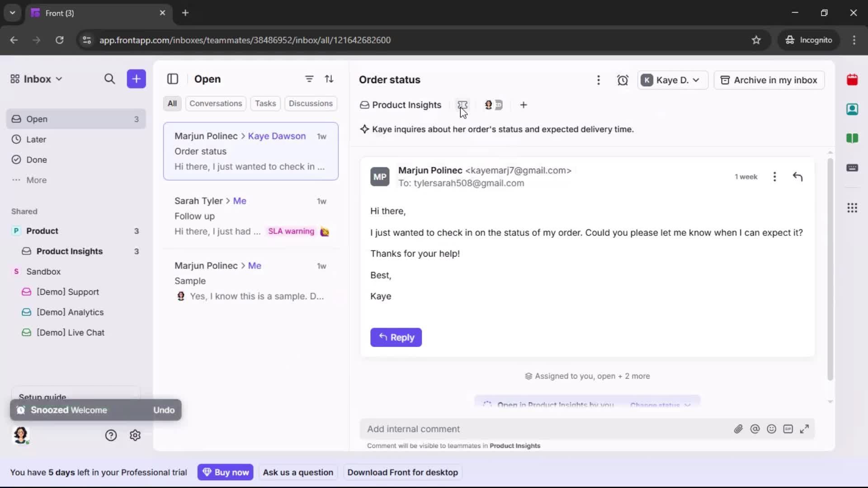Viewport: 868px width, 488px height.
Task: Open the Change status dropdown
Action: point(660,404)
